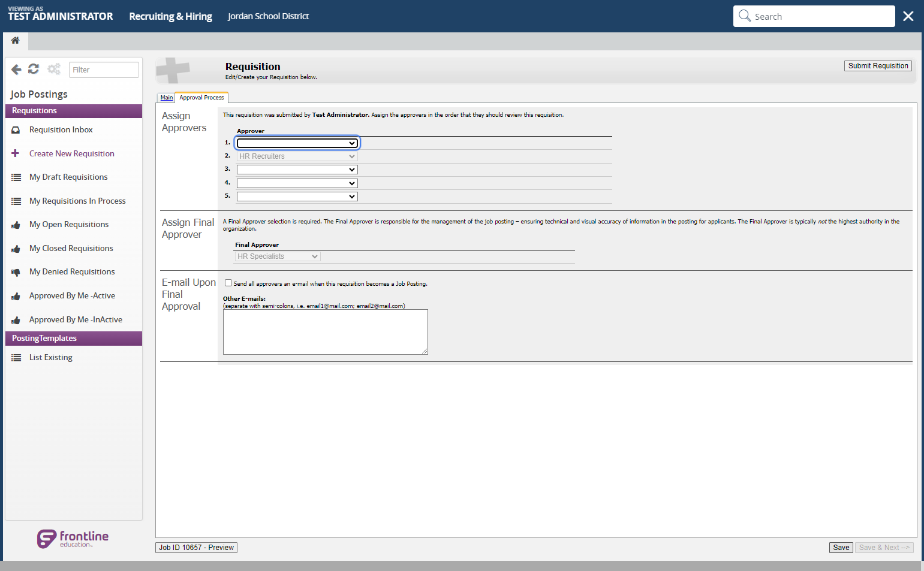
Task: Open the Approver 2 HR Recruiters dropdown
Action: coord(297,156)
